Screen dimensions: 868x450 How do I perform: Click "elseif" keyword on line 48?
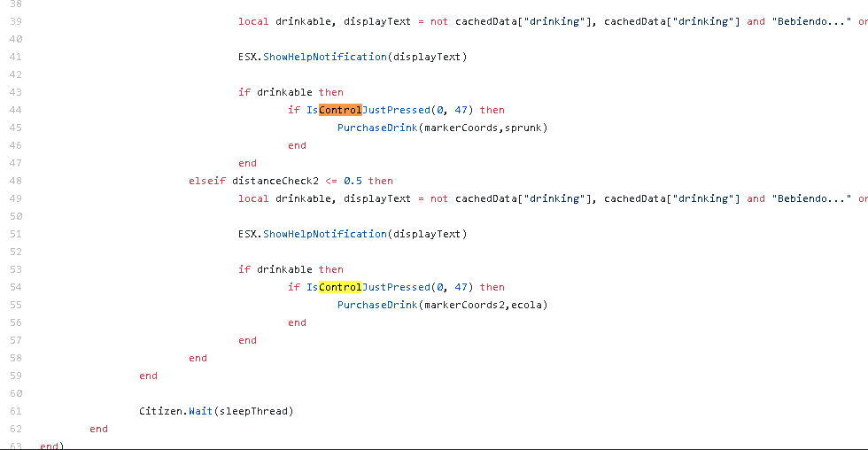tap(207, 181)
